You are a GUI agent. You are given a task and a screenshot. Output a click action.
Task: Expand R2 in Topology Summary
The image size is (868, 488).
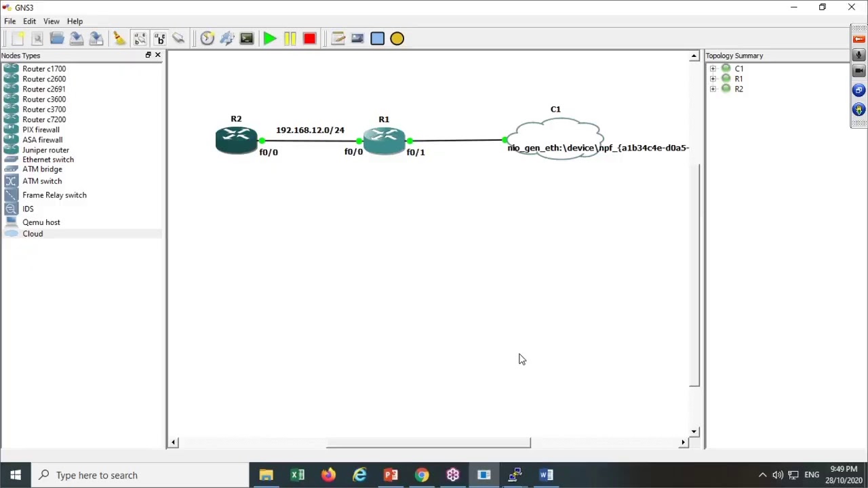tap(713, 89)
